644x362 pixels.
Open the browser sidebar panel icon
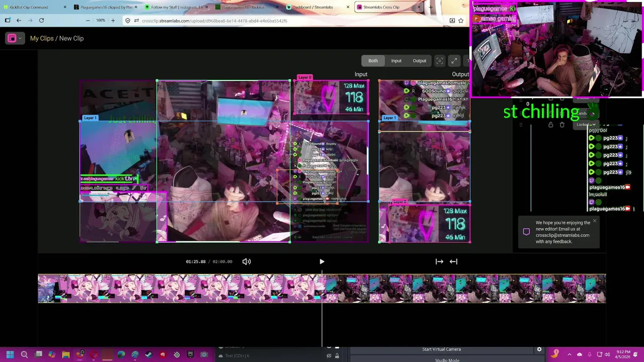[8, 21]
